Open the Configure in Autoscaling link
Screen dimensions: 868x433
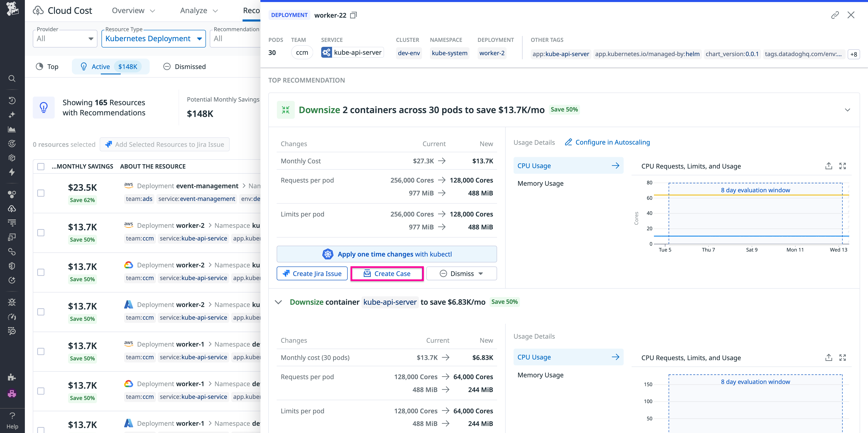pyautogui.click(x=613, y=142)
